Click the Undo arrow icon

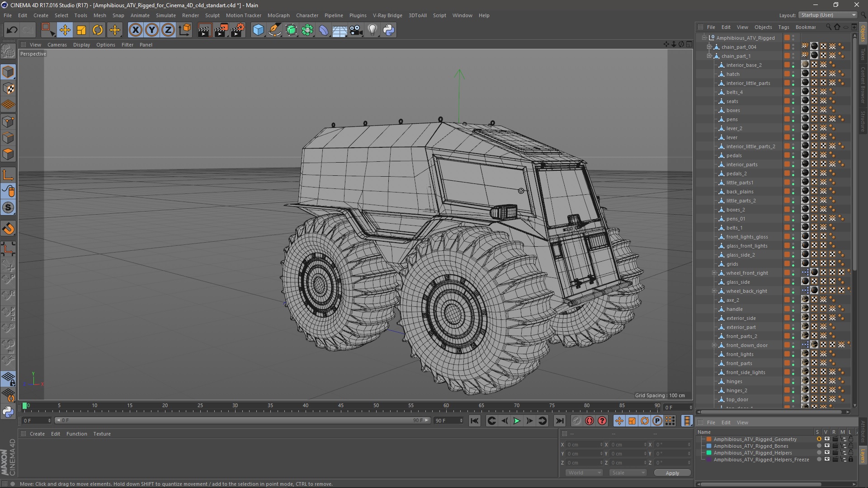point(12,30)
